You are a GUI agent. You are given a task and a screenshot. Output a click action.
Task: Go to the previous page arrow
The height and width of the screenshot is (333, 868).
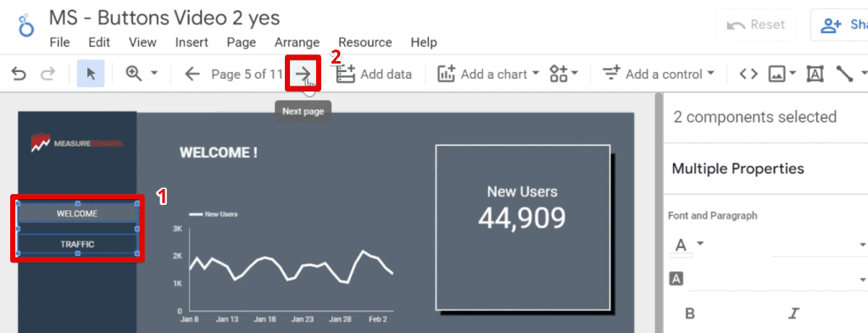coord(192,74)
